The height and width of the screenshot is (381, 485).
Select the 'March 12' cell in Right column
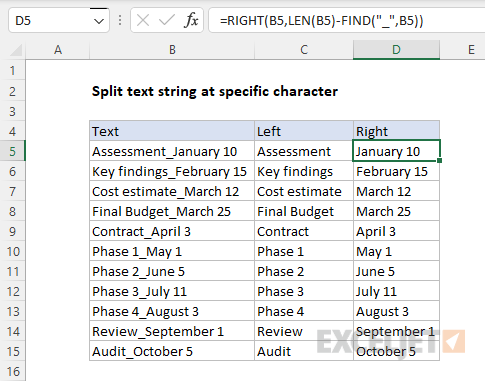(396, 191)
